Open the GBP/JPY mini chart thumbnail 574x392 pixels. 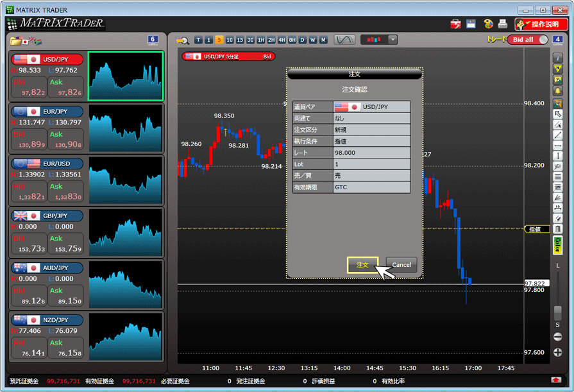click(x=125, y=233)
